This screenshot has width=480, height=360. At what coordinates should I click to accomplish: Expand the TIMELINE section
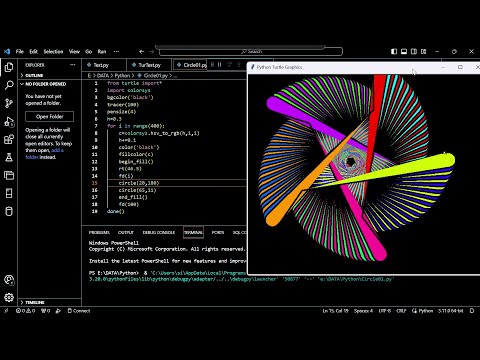click(x=50, y=302)
